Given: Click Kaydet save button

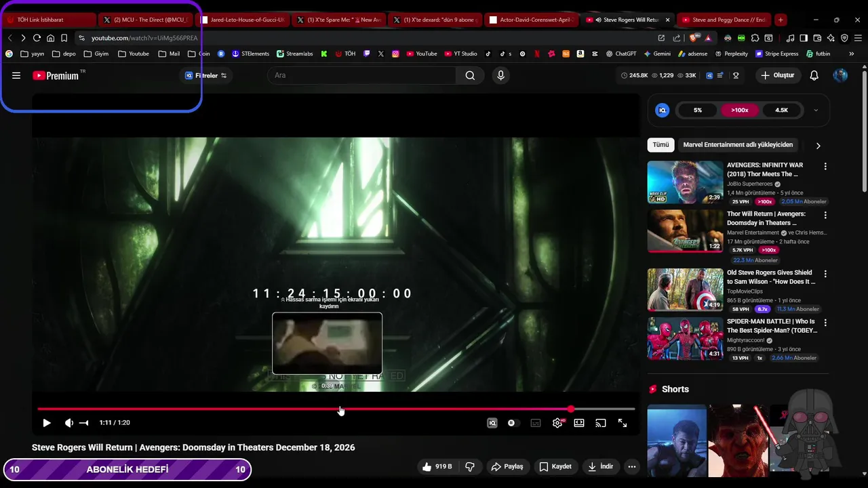Looking at the screenshot, I should pyautogui.click(x=555, y=466).
